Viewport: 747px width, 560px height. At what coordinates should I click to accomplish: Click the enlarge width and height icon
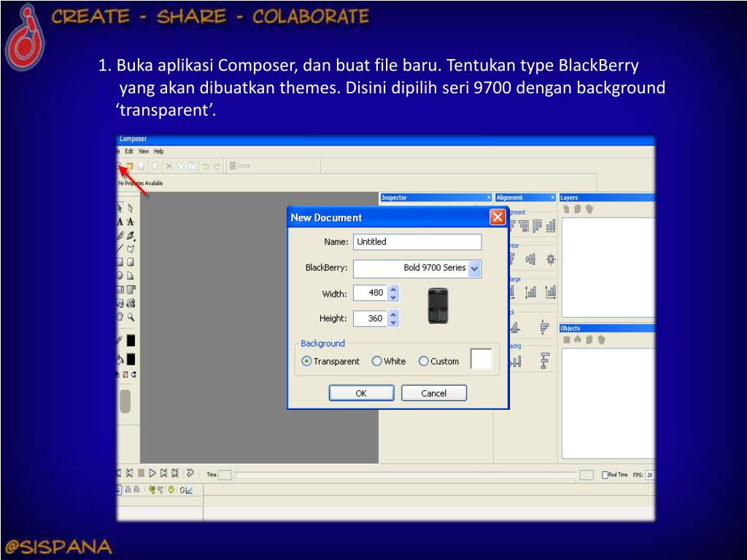click(551, 292)
